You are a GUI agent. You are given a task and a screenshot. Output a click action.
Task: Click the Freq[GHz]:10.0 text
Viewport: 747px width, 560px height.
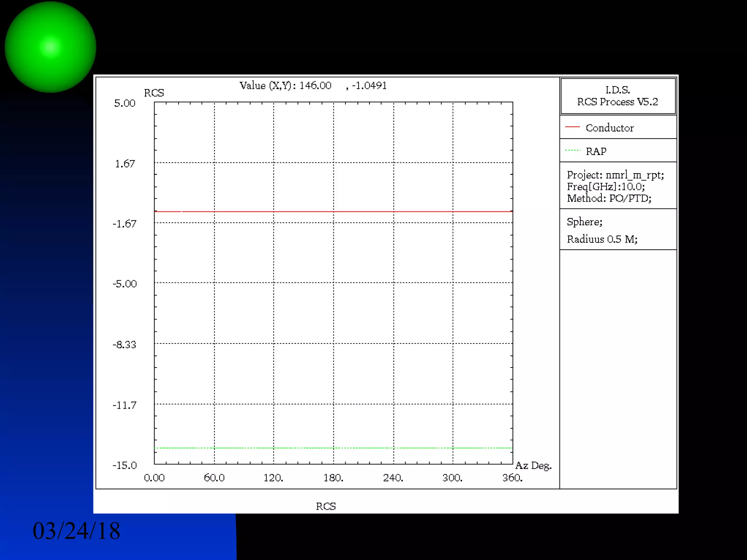(x=605, y=187)
